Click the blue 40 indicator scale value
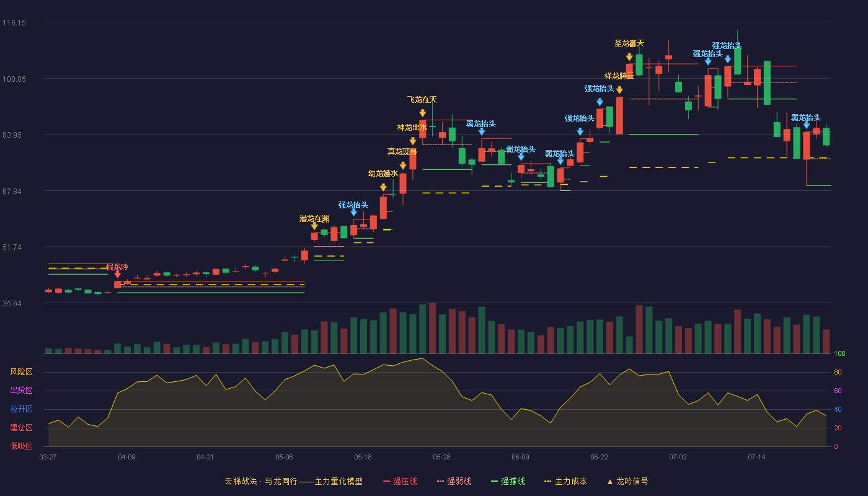 [x=837, y=410]
